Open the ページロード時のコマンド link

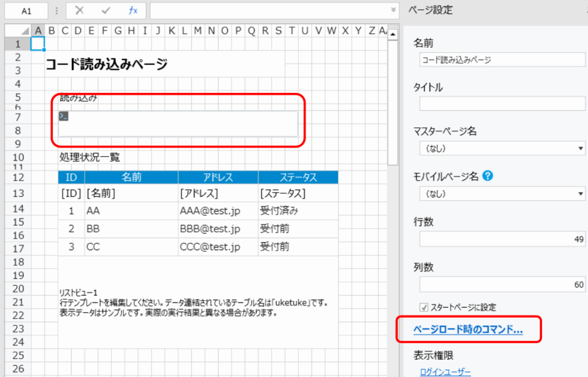coord(468,330)
